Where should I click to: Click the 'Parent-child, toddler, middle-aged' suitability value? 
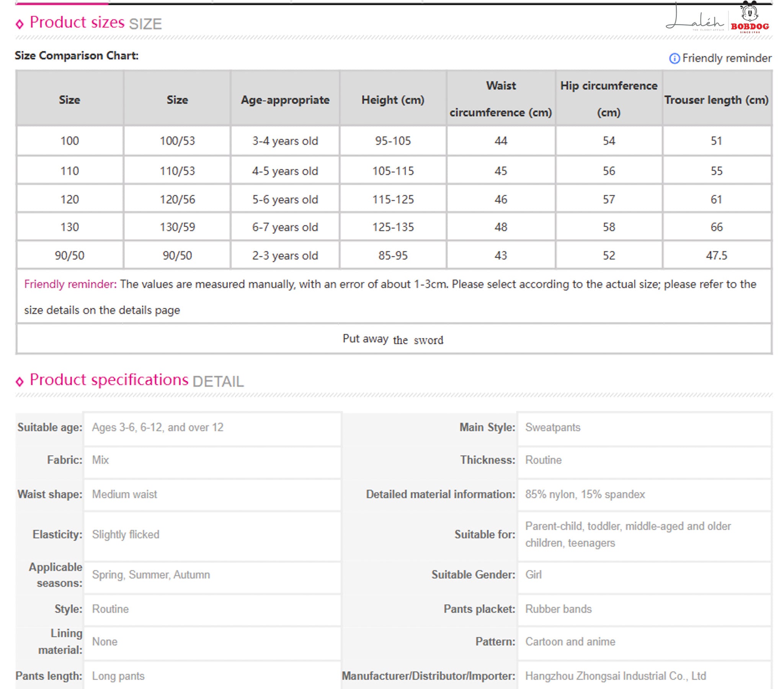pyautogui.click(x=628, y=534)
